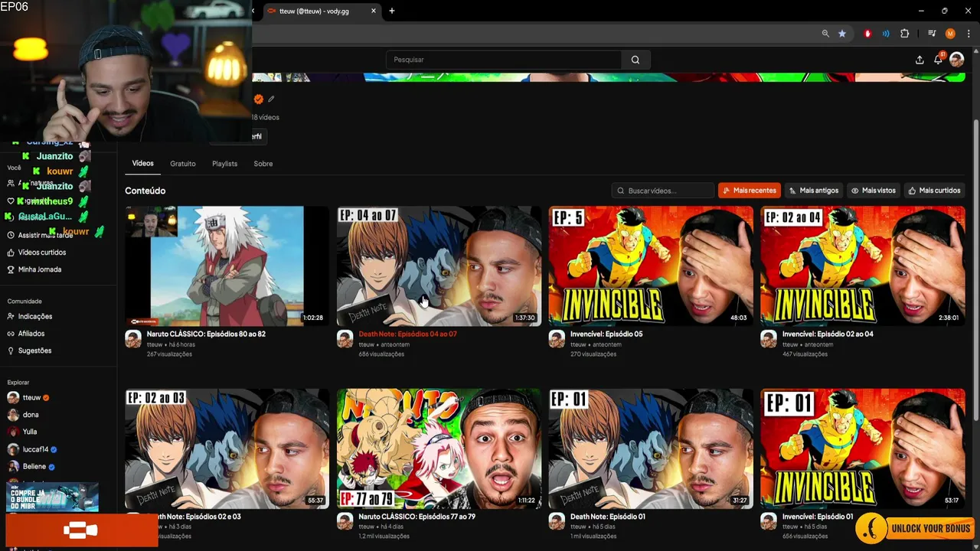Screen dimensions: 980x551
Task: Open the browser extensions puzzle icon
Action: (x=905, y=34)
